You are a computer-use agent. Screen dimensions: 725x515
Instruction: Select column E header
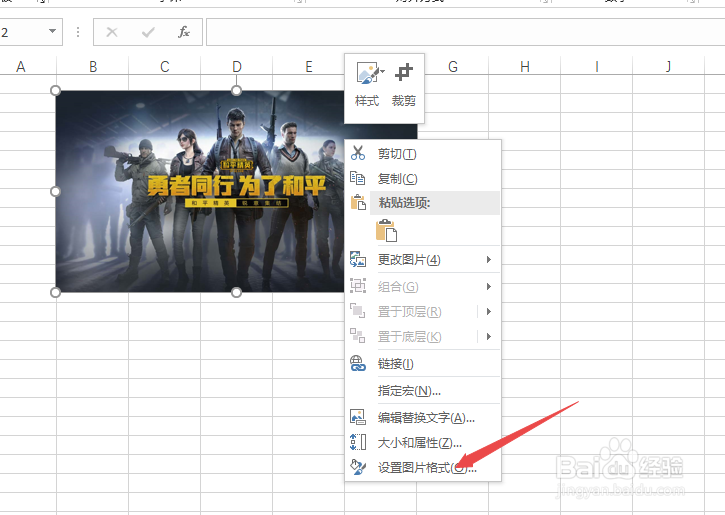308,67
